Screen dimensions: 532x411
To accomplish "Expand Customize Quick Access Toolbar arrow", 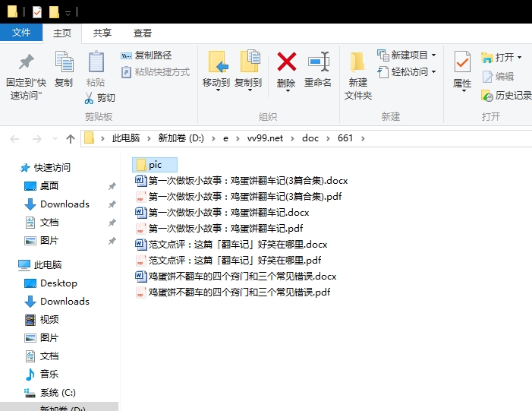I will tap(68, 13).
